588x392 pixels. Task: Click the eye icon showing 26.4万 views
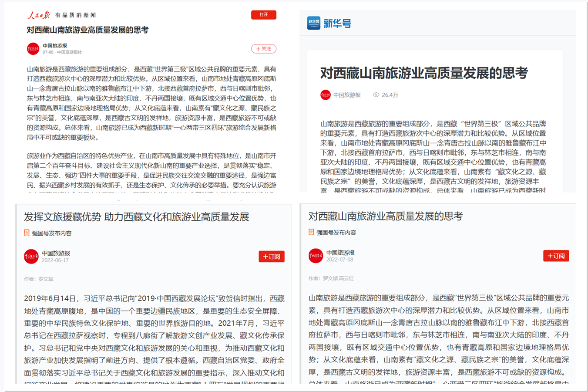click(x=376, y=95)
